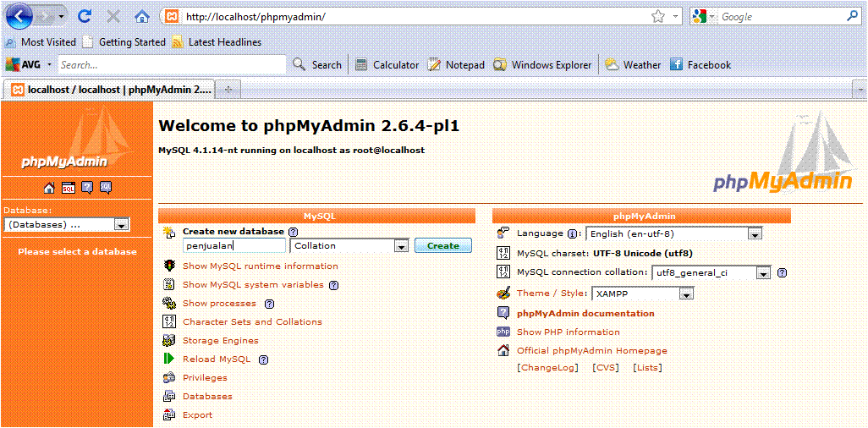
Task: Expand the sidebar Databases dropdown
Action: pyautogui.click(x=122, y=225)
